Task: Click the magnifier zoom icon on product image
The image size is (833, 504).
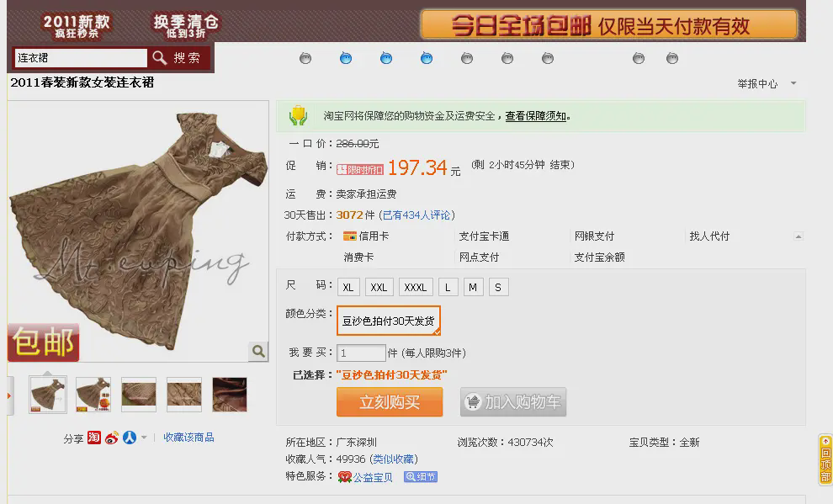Action: coord(258,351)
